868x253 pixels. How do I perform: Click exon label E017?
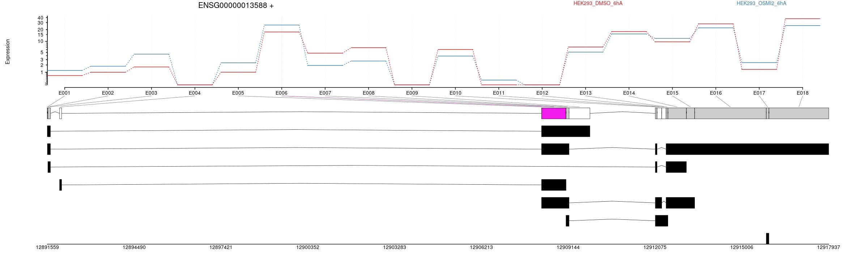point(759,93)
